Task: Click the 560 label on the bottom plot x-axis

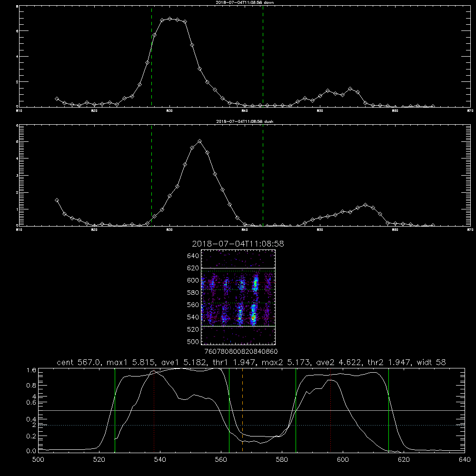Action: (x=221, y=460)
